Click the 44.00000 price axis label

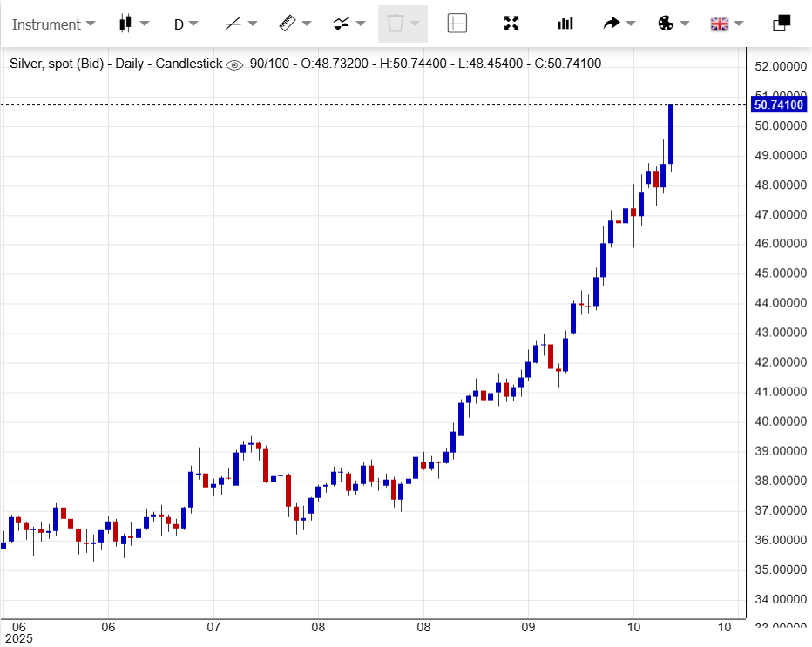(x=778, y=303)
